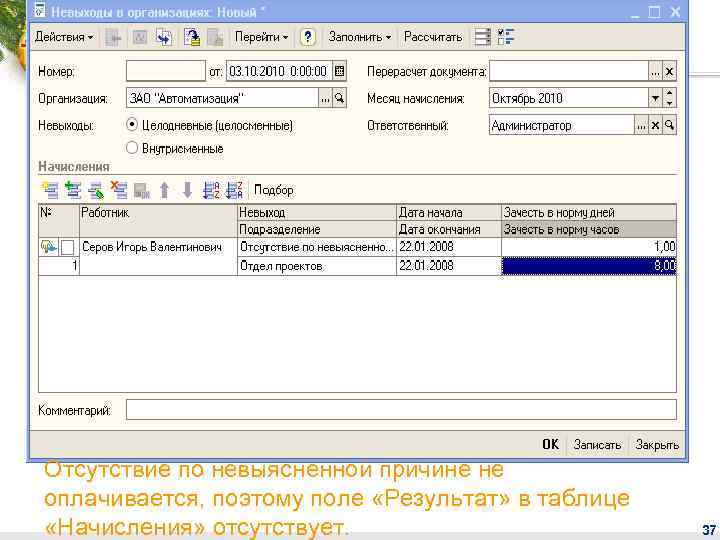Open selection for Перерасчет документа ellipsis button
The width and height of the screenshot is (720, 540).
(x=655, y=71)
